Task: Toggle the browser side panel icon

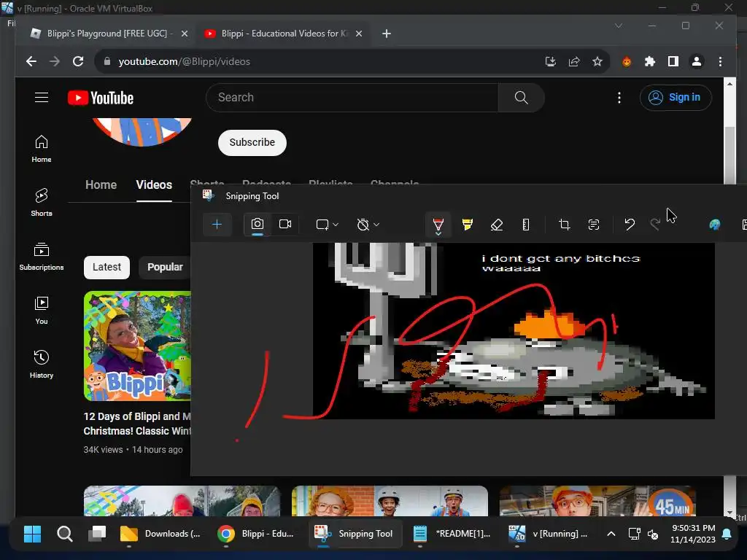Action: tap(673, 61)
